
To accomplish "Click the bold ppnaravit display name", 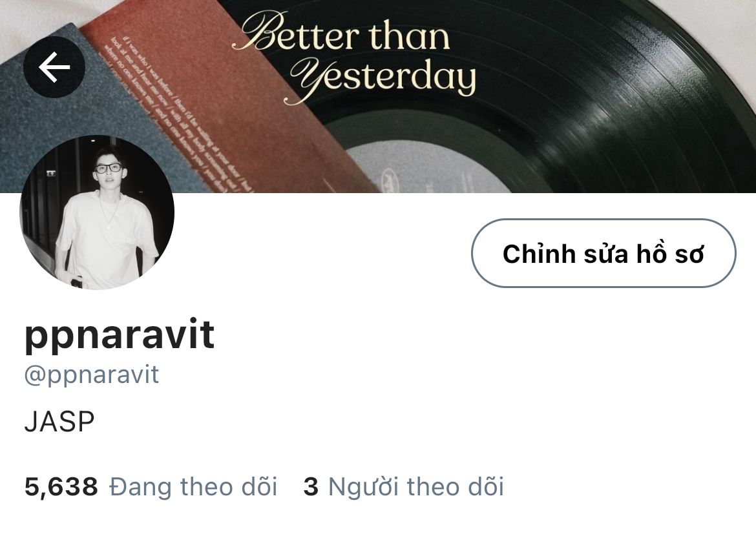I will pos(120,336).
